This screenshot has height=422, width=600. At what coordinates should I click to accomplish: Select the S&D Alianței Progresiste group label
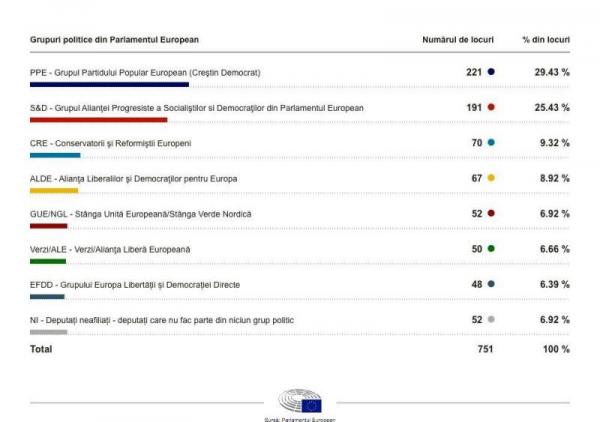pos(197,107)
